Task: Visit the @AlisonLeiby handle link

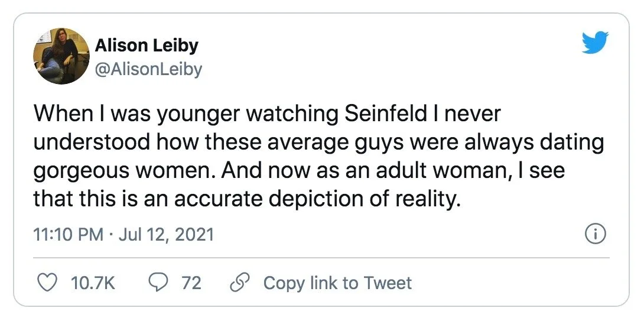Action: [148, 69]
